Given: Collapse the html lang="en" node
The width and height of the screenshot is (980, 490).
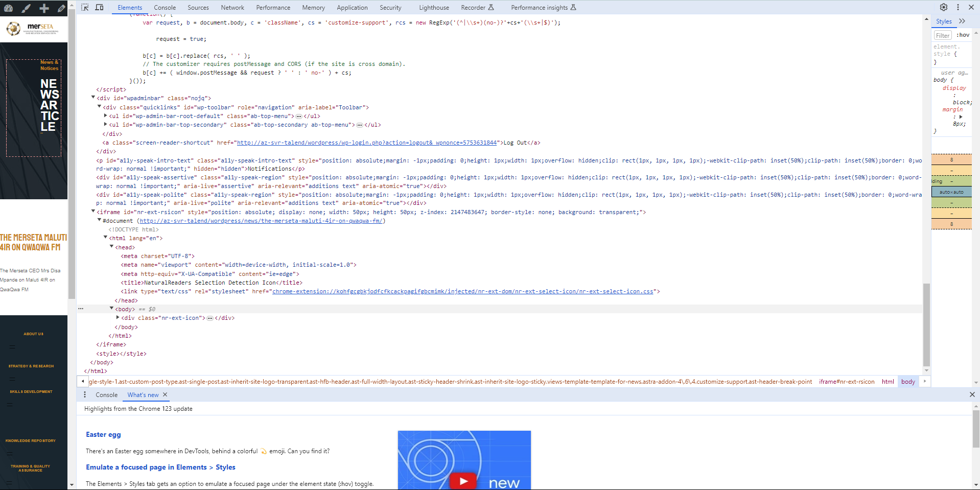Looking at the screenshot, I should 105,237.
